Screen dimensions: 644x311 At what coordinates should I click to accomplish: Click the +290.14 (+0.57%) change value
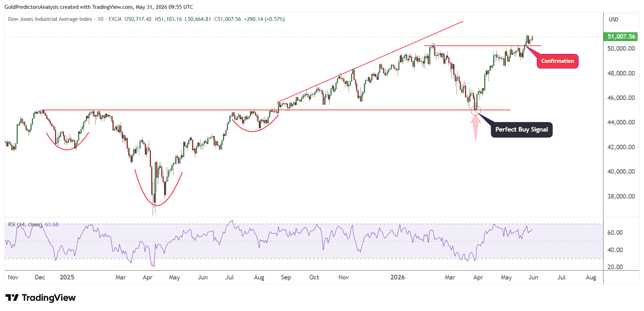(264, 19)
